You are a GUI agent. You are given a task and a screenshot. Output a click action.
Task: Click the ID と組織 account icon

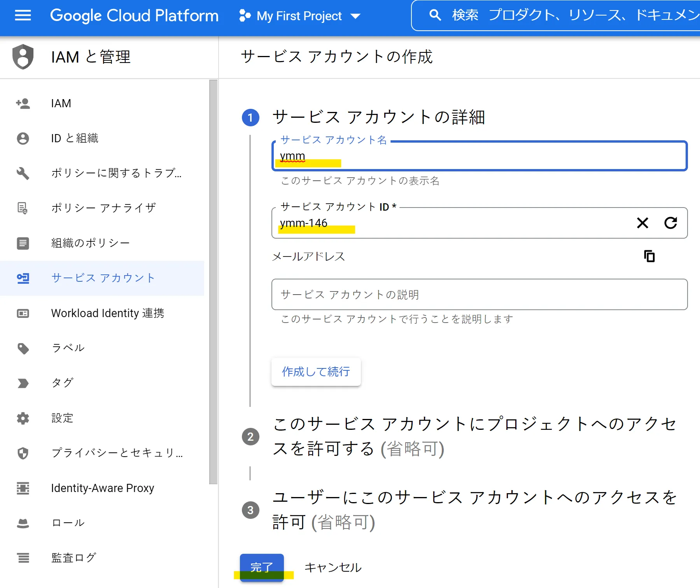pyautogui.click(x=23, y=138)
